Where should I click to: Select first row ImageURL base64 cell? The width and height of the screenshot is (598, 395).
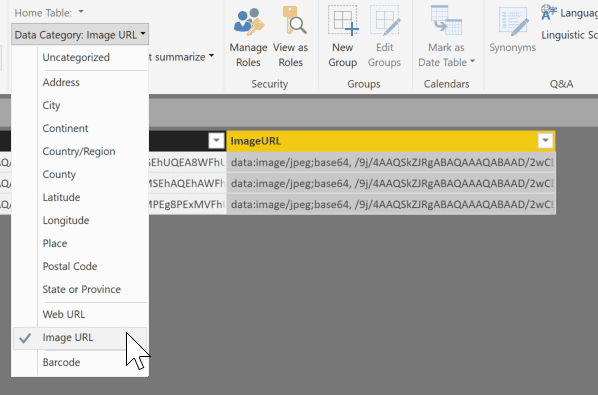391,163
